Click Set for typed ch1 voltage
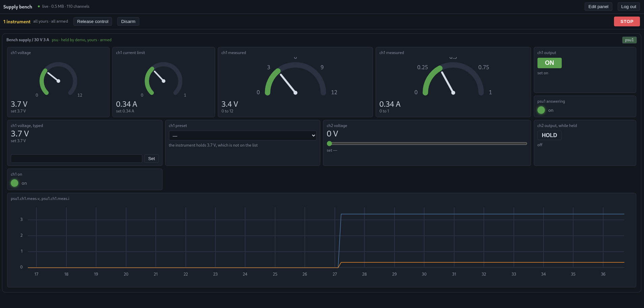The image size is (644, 308). pos(151,158)
